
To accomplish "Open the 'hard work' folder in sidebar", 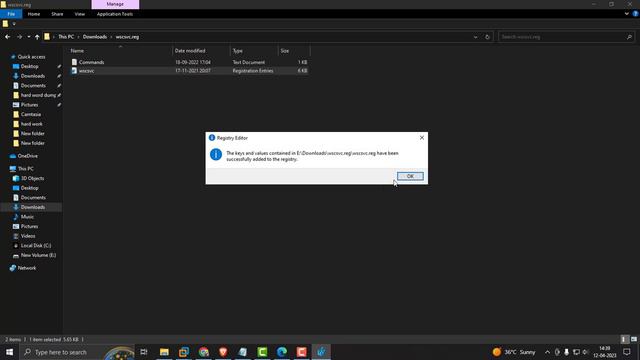I will (x=31, y=124).
